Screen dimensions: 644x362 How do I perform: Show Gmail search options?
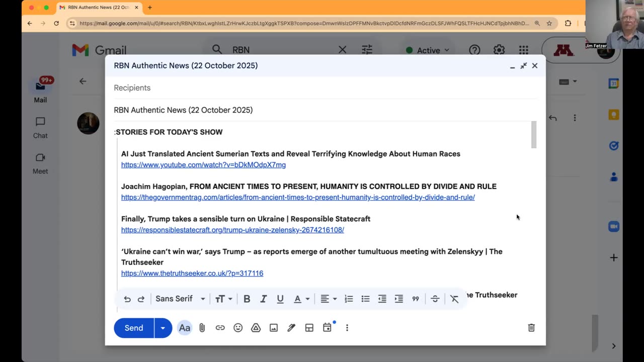click(367, 50)
